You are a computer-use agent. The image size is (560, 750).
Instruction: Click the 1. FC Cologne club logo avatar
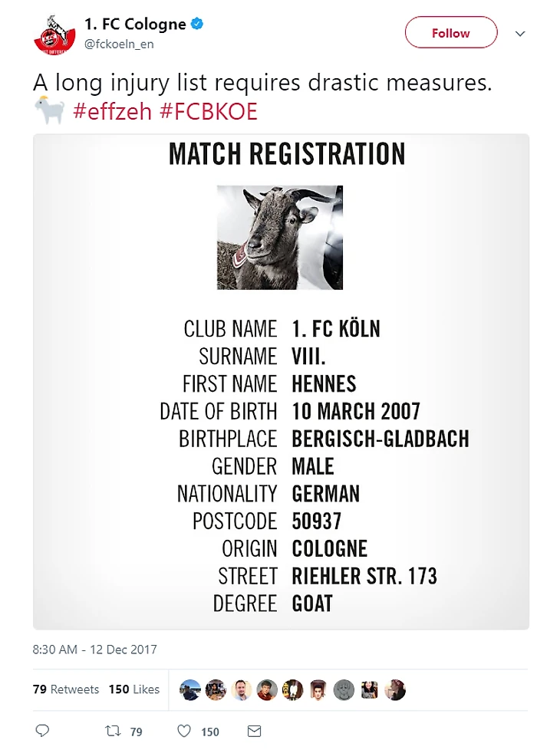pyautogui.click(x=54, y=34)
